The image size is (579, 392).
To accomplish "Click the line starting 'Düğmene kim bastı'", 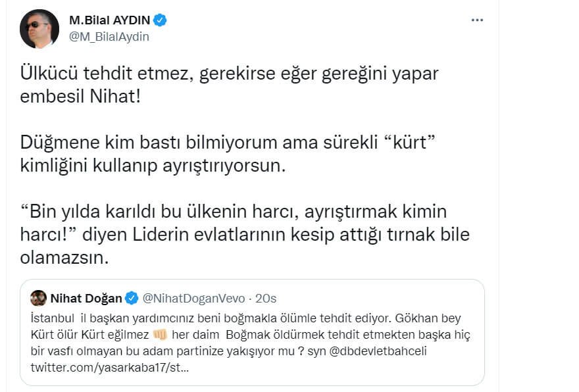I will point(230,143).
